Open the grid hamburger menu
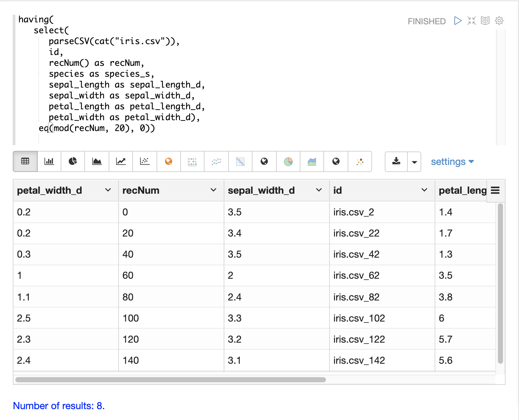Viewport: 519px width, 420px height. click(x=495, y=191)
